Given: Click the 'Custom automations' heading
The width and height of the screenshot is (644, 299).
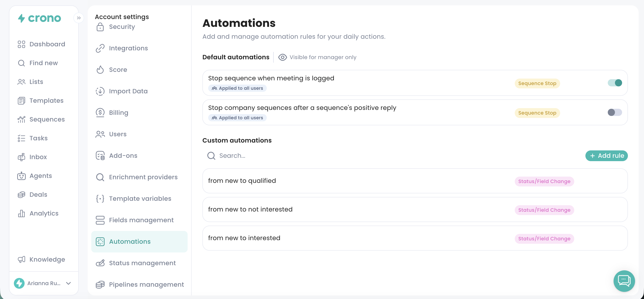Looking at the screenshot, I should (237, 140).
